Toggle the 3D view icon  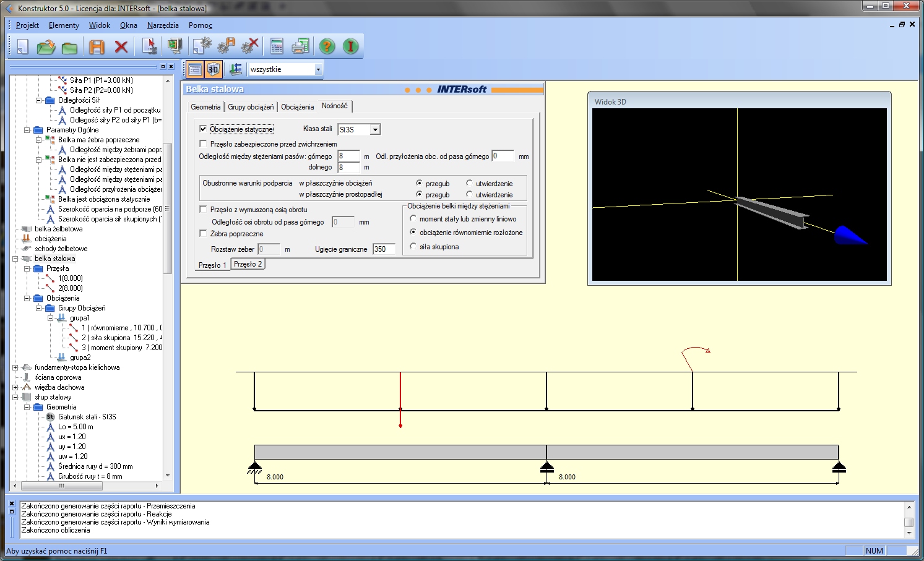[x=214, y=69]
